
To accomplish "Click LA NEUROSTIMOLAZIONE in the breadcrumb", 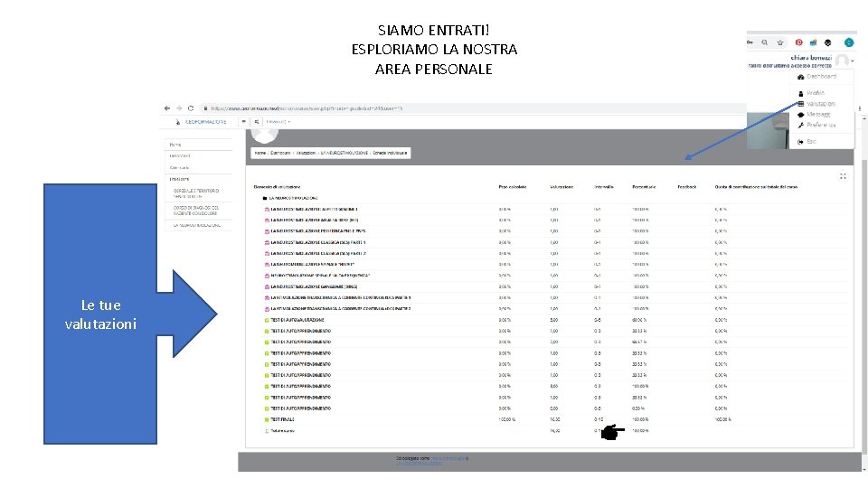I will tap(344, 153).
